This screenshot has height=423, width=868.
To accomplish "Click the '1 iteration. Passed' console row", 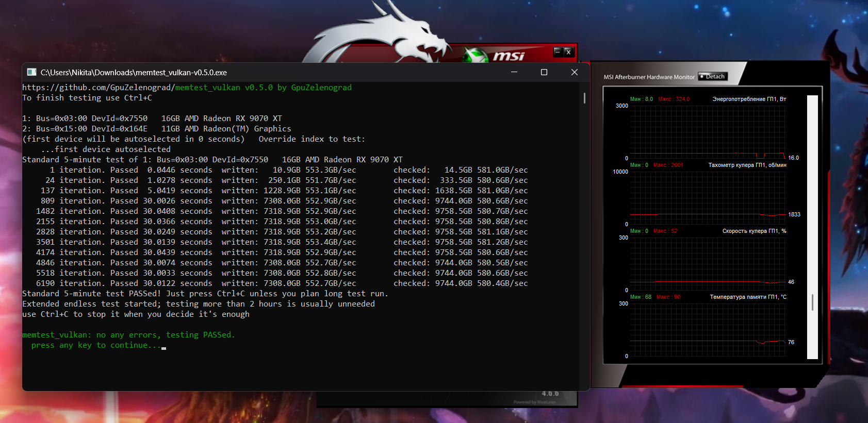I will pos(288,170).
